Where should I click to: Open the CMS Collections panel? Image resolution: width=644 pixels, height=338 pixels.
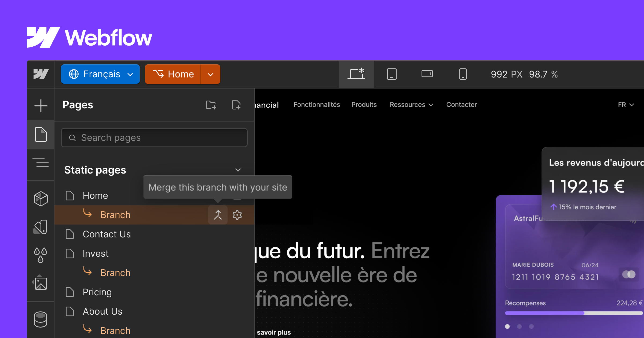(41, 319)
